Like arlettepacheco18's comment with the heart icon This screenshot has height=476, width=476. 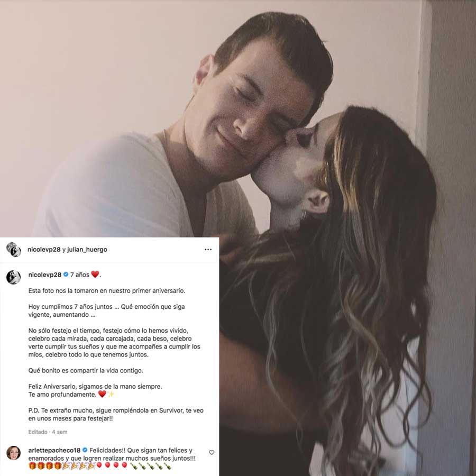point(212,452)
